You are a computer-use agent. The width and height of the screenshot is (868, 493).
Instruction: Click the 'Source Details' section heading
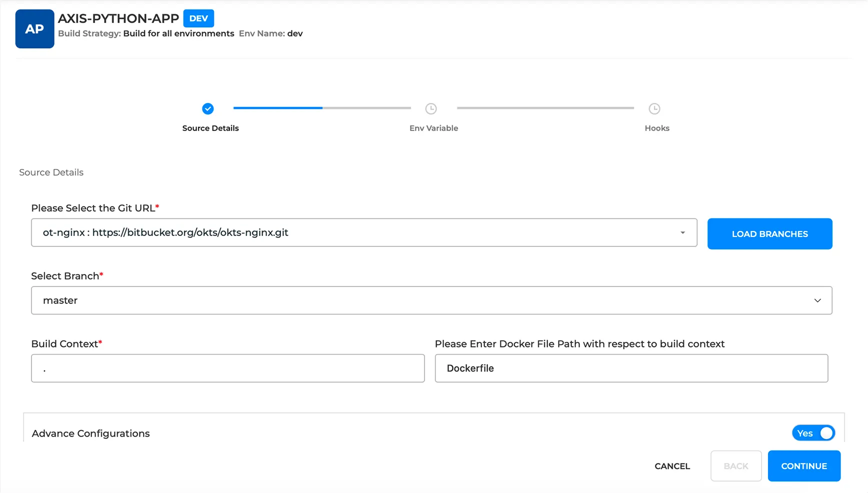(x=51, y=172)
